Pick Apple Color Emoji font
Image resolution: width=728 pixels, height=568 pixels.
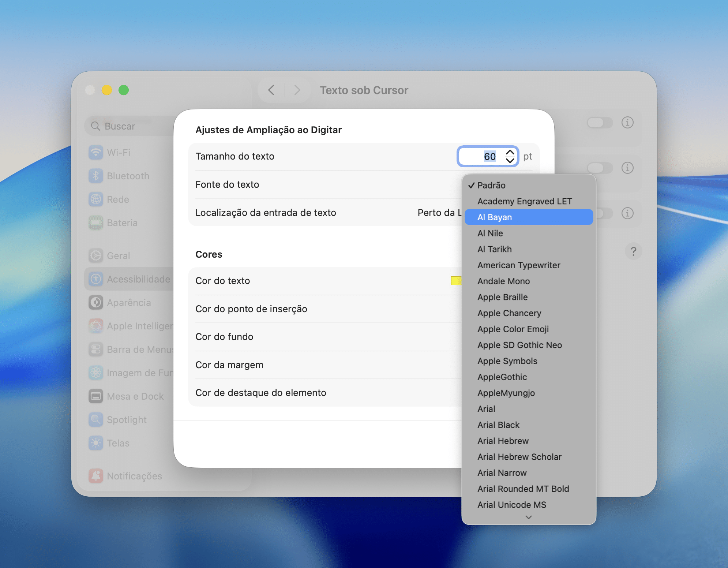click(x=529, y=329)
